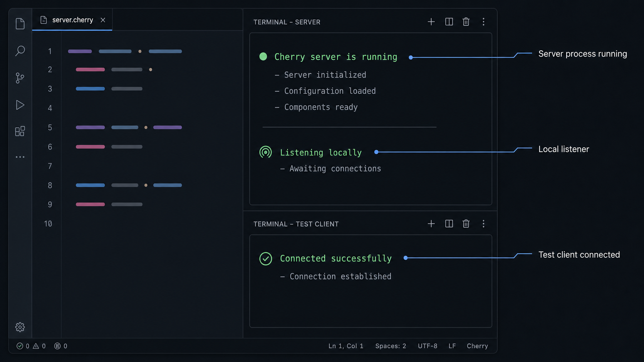Screen dimensions: 644x362
Task: Open more options for Test Client terminal
Action: pyautogui.click(x=483, y=224)
